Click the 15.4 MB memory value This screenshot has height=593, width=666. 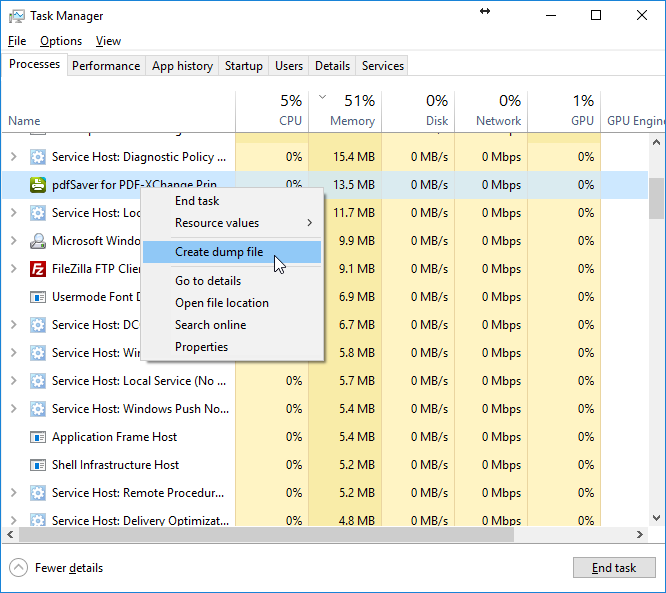354,157
